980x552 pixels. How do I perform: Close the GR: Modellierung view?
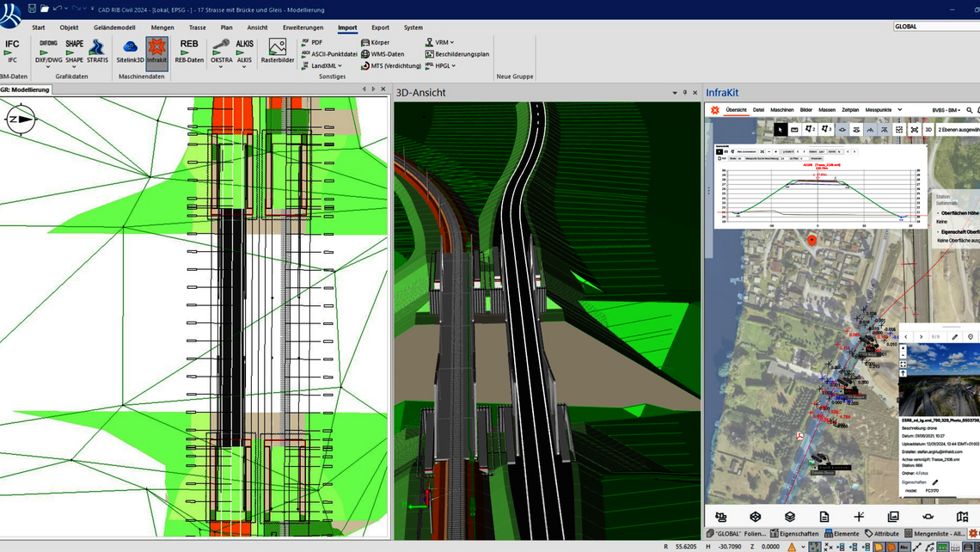(x=383, y=89)
